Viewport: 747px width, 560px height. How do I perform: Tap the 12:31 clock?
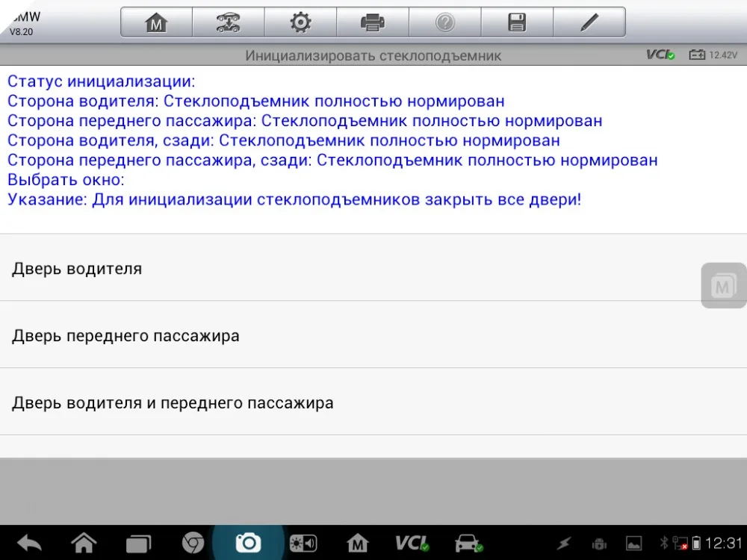coord(724,543)
